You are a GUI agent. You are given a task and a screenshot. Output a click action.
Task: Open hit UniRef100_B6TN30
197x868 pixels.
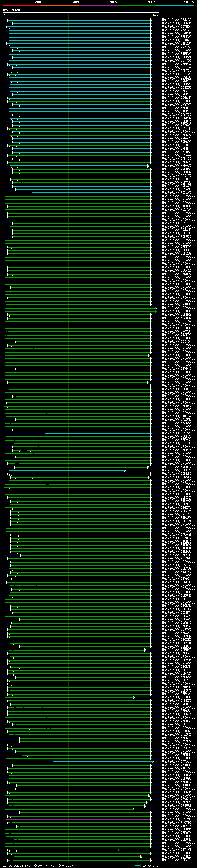177,26
